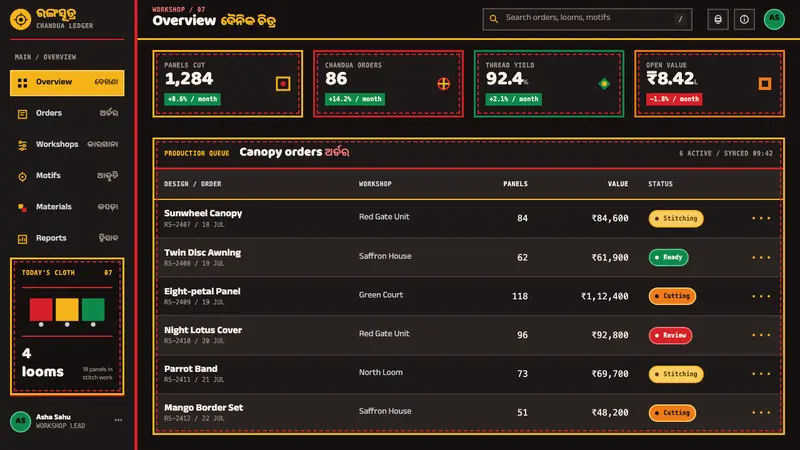Screen dimensions: 800x450
Task: Select the red cloth swatch
Action: point(41,309)
